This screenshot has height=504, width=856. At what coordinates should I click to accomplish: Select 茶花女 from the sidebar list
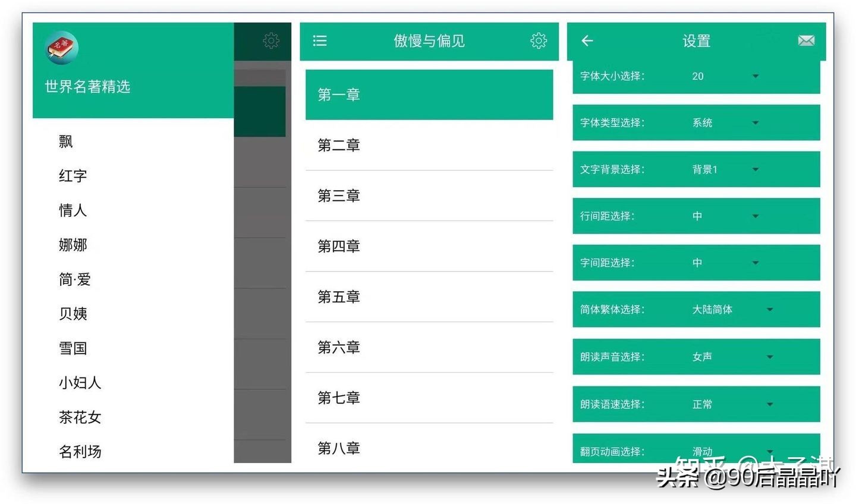pos(80,417)
